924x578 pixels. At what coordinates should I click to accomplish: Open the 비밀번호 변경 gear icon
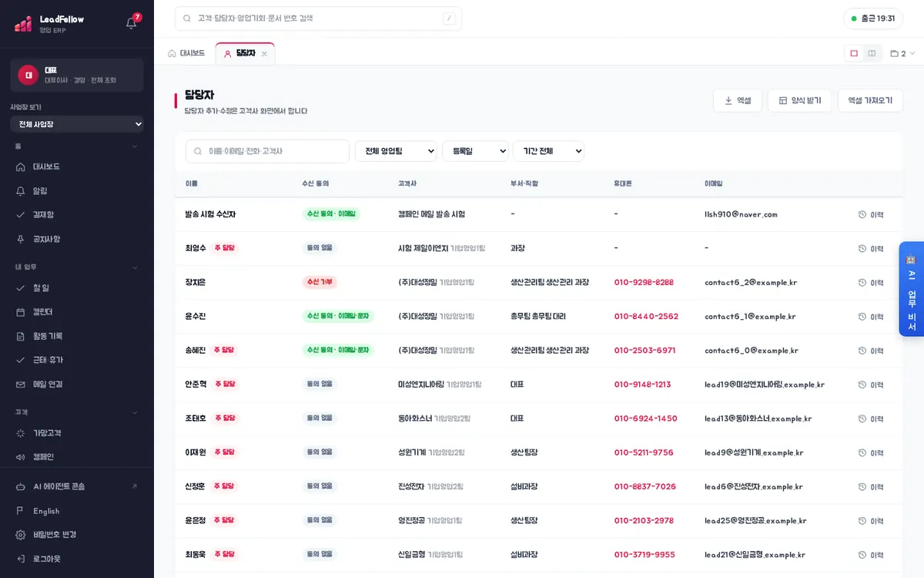pyautogui.click(x=21, y=535)
